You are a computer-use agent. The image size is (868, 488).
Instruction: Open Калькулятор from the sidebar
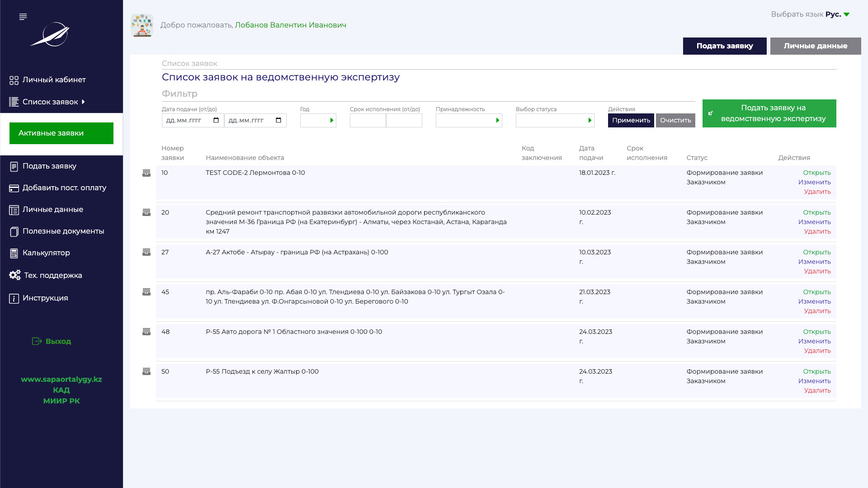46,253
